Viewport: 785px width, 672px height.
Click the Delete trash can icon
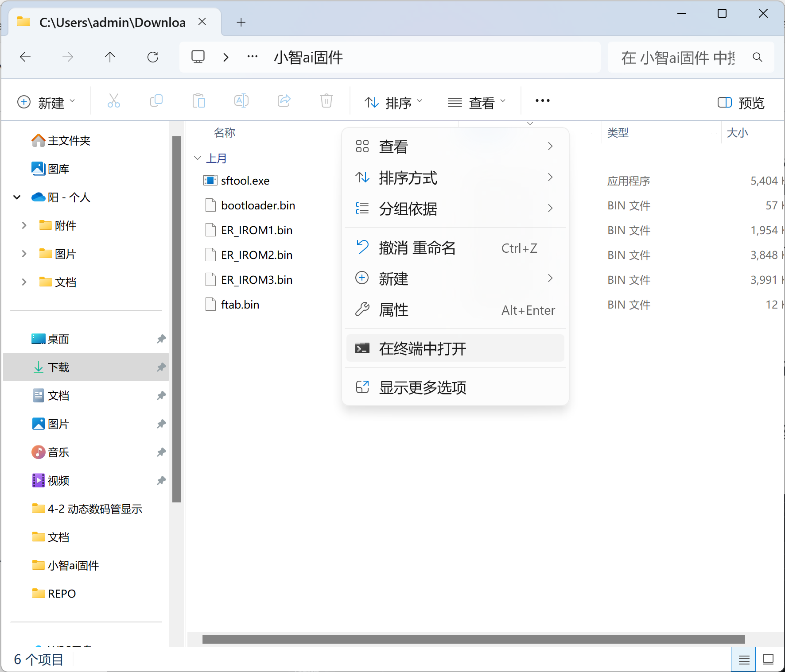tap(326, 101)
